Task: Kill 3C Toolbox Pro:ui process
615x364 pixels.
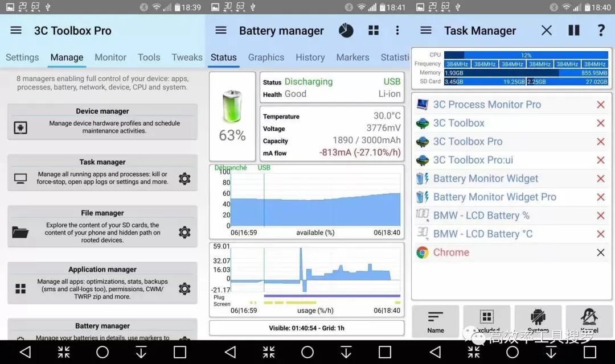Action: pyautogui.click(x=601, y=160)
